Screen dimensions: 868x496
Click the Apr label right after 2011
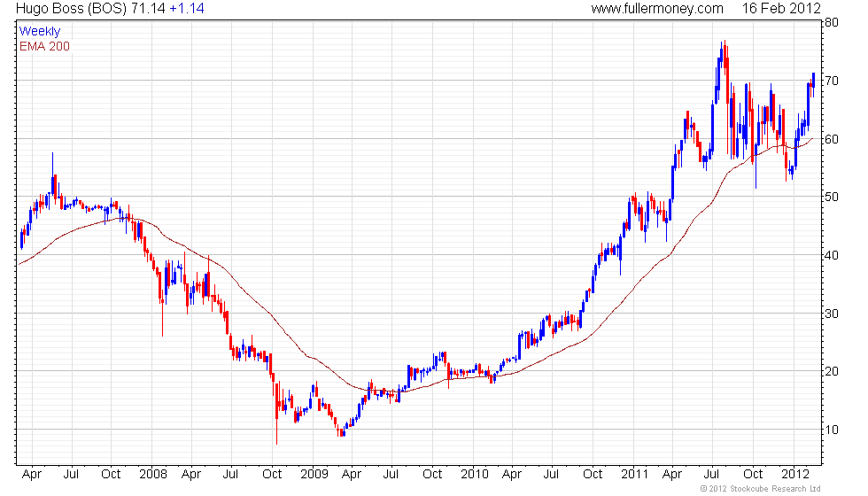click(672, 475)
